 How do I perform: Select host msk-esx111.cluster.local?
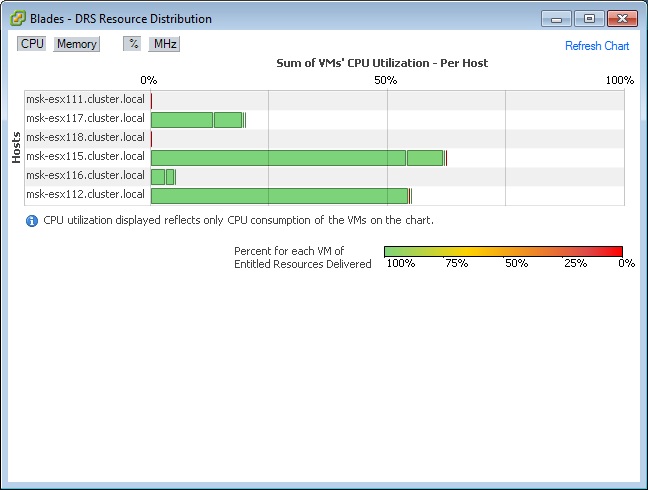(85, 99)
